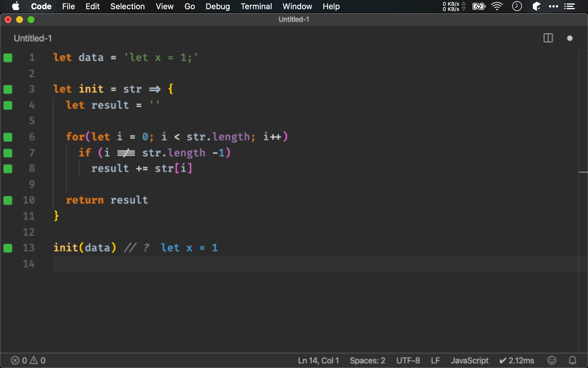Click the green coverage marker on line 3
This screenshot has width=588, height=368.
pos(8,89)
